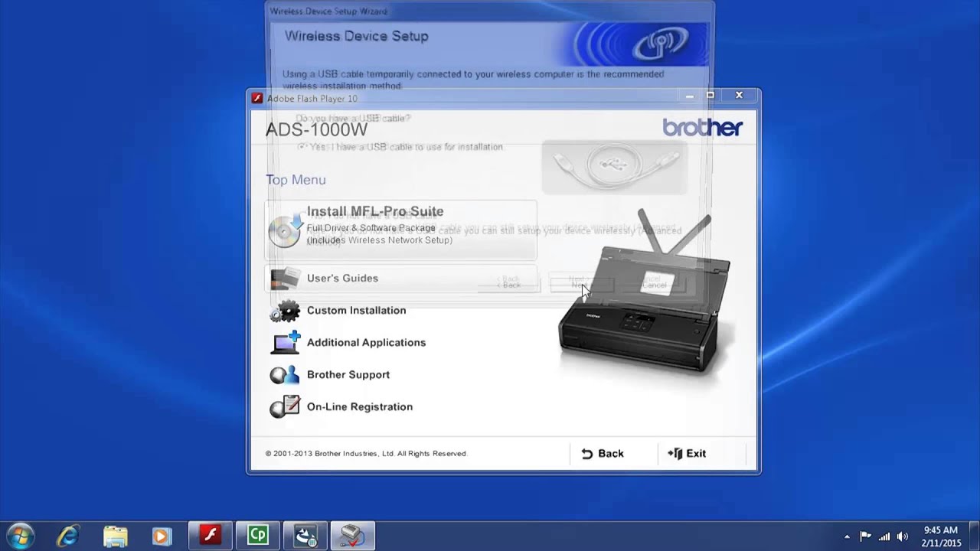Open Windows Explorer folder on taskbar
Image resolution: width=980 pixels, height=551 pixels.
pos(116,535)
